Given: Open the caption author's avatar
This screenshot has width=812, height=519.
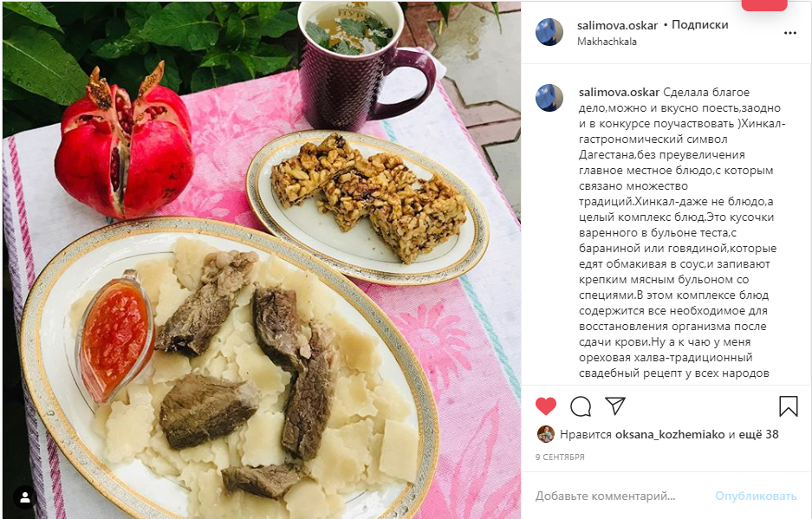Looking at the screenshot, I should 549,98.
